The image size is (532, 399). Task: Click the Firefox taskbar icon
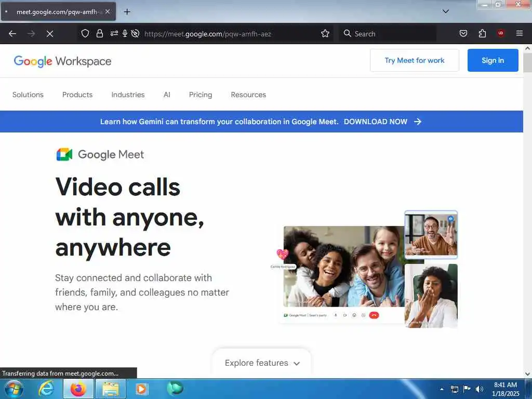[x=78, y=389]
